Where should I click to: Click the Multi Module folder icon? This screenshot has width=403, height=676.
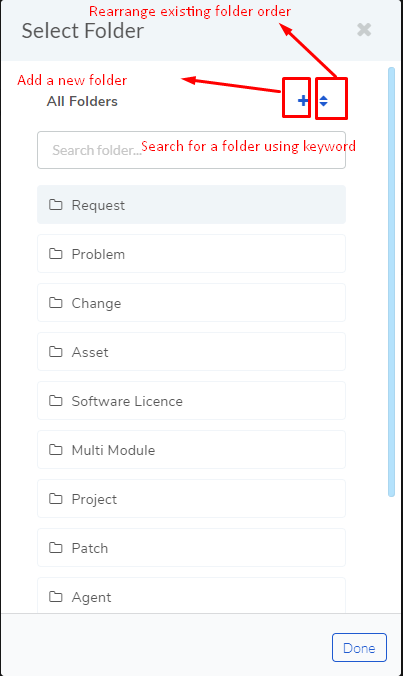pyautogui.click(x=56, y=450)
